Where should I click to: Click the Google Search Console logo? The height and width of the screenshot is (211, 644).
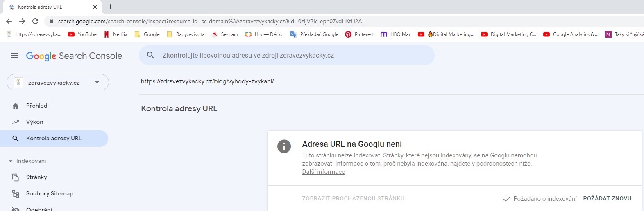74,56
